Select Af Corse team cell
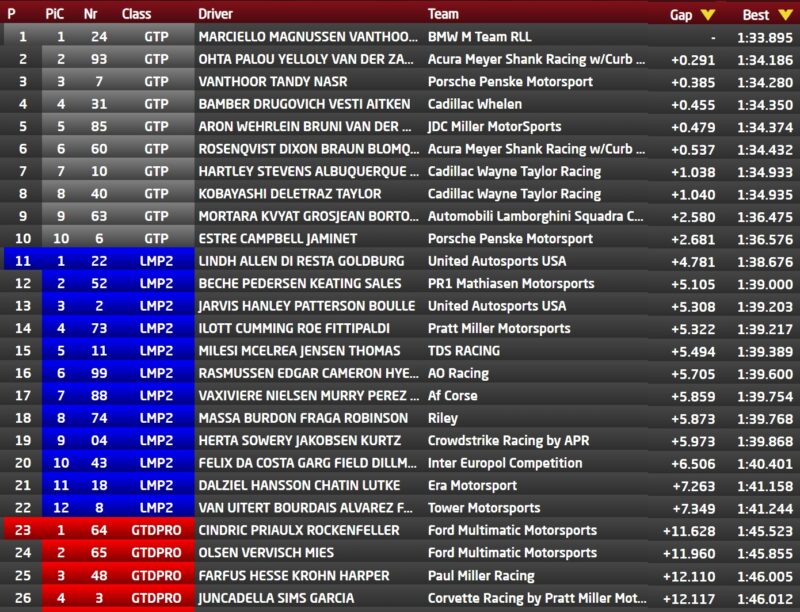 pos(453,396)
